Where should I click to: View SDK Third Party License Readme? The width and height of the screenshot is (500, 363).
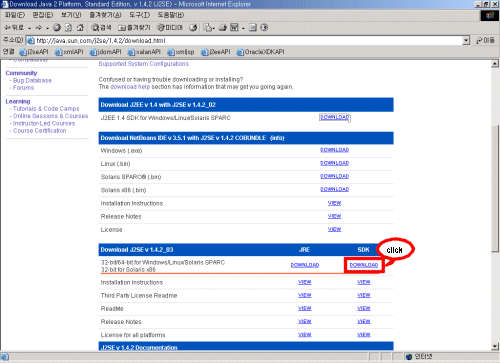364,295
